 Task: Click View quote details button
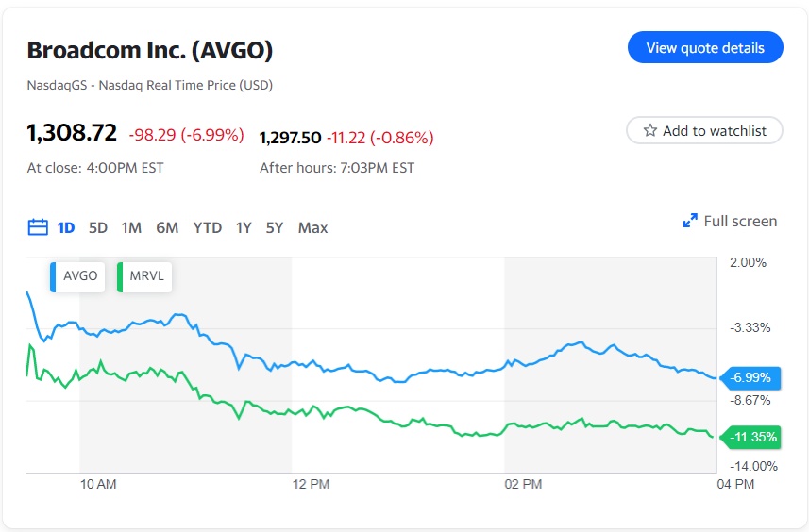tap(705, 48)
